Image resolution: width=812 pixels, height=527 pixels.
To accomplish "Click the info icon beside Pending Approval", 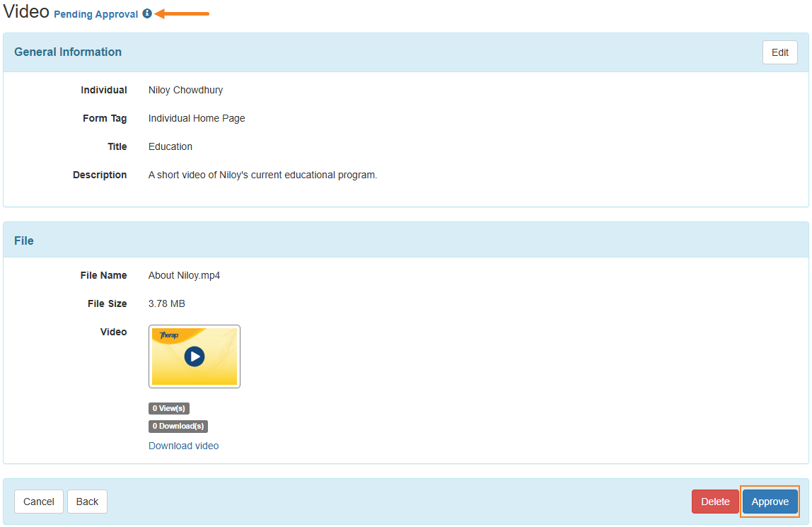I will pos(147,13).
